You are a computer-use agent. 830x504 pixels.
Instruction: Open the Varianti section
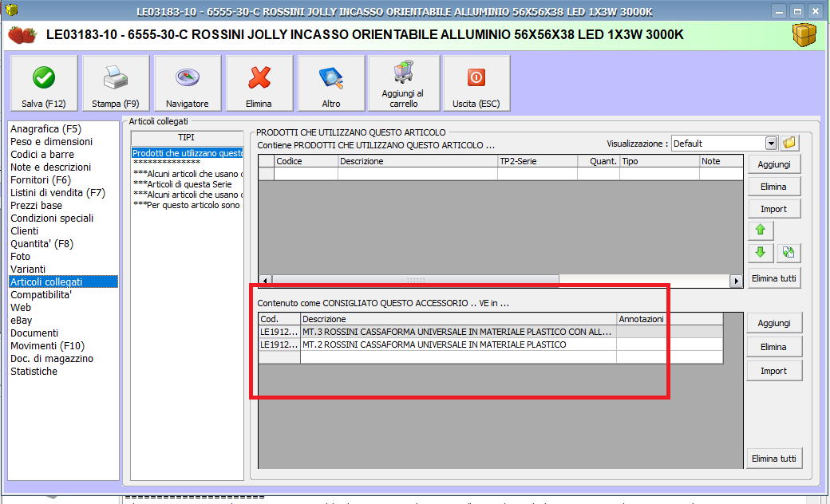coord(28,270)
